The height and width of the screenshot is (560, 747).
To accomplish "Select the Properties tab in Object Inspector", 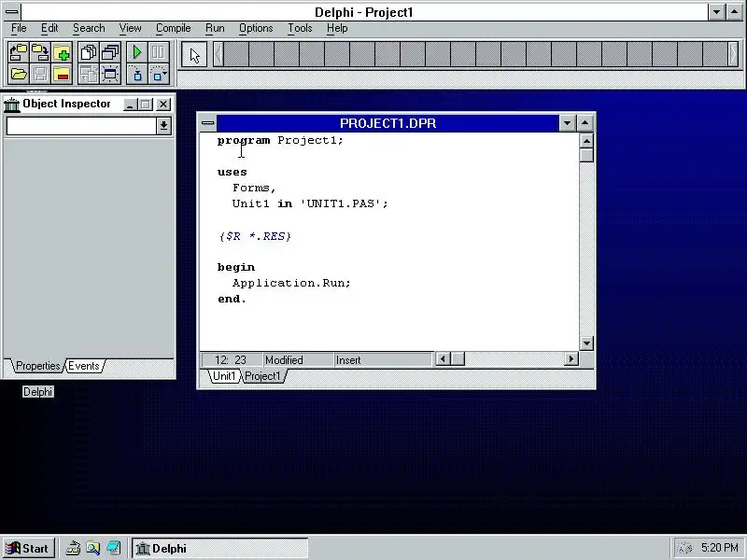I will (x=37, y=366).
